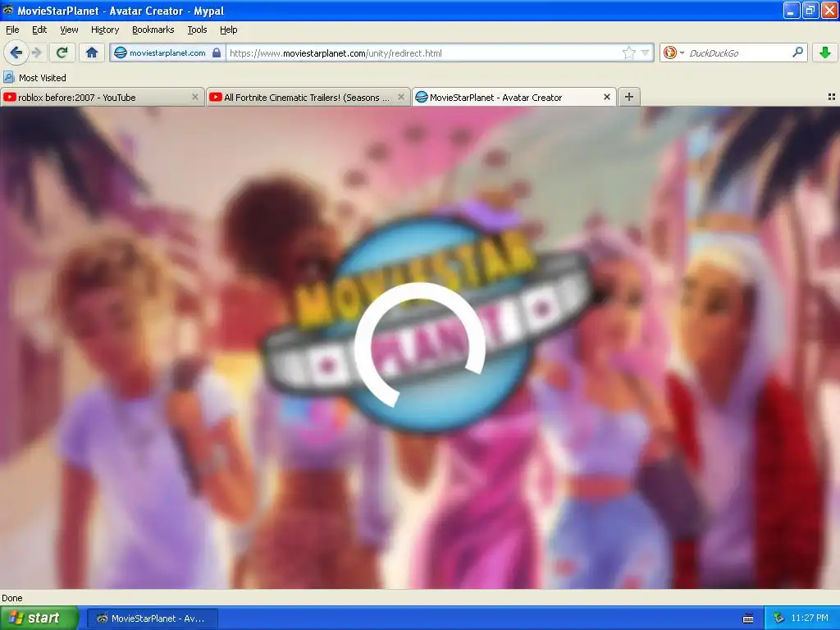Close the Fortnite Cinematic Trailers tab
The image size is (840, 630).
(x=400, y=97)
